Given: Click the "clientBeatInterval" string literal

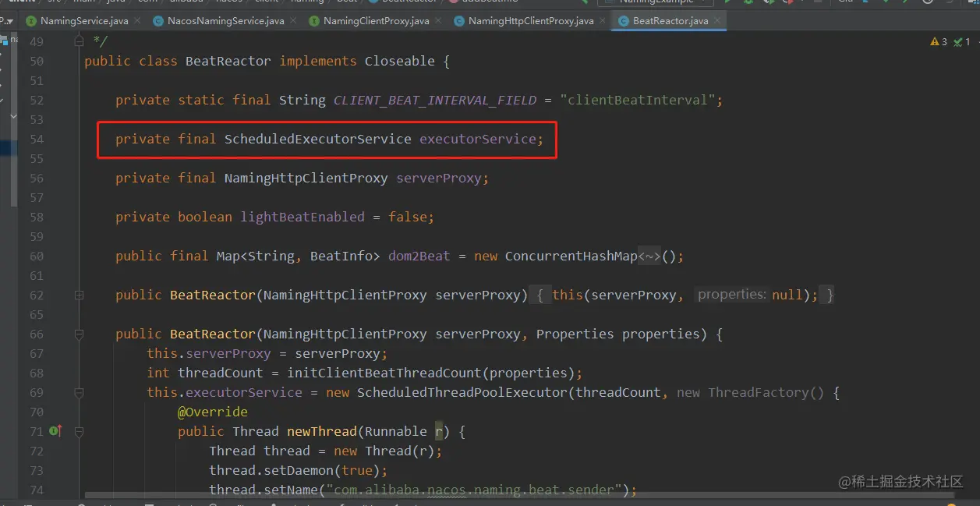Looking at the screenshot, I should click(x=638, y=100).
